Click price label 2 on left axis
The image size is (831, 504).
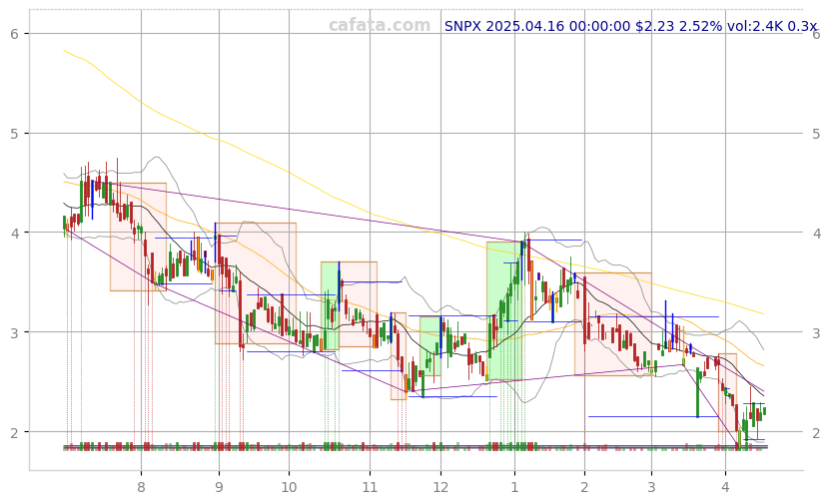tap(14, 432)
